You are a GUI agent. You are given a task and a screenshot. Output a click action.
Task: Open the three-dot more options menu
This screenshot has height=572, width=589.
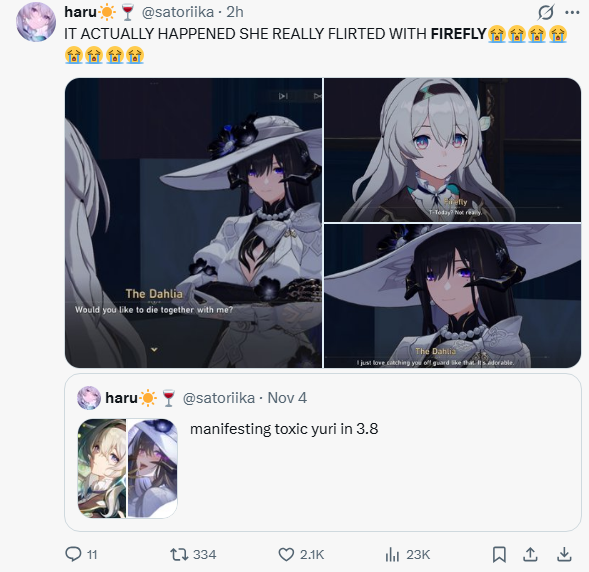[572, 12]
